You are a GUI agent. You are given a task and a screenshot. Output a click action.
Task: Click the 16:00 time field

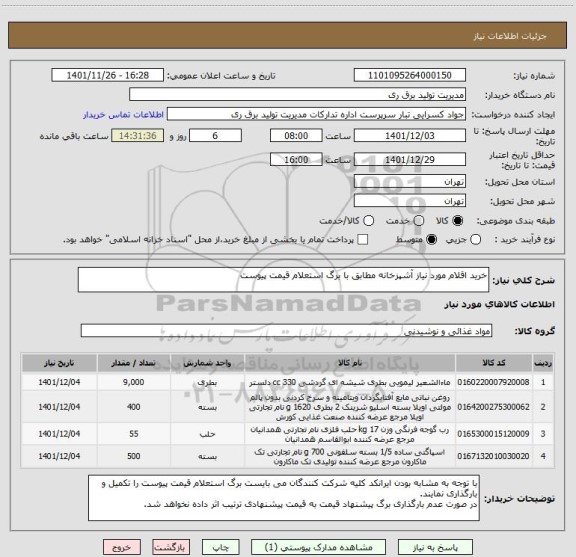tap(296, 159)
